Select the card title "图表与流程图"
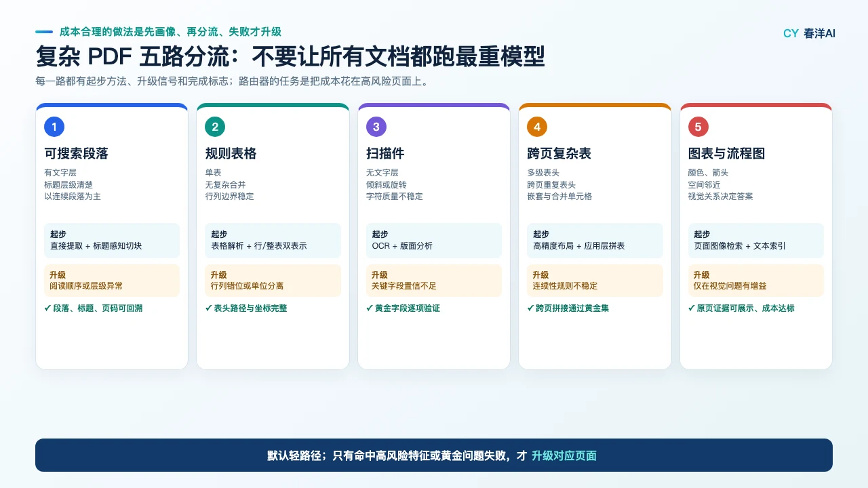The image size is (868, 488). click(726, 154)
